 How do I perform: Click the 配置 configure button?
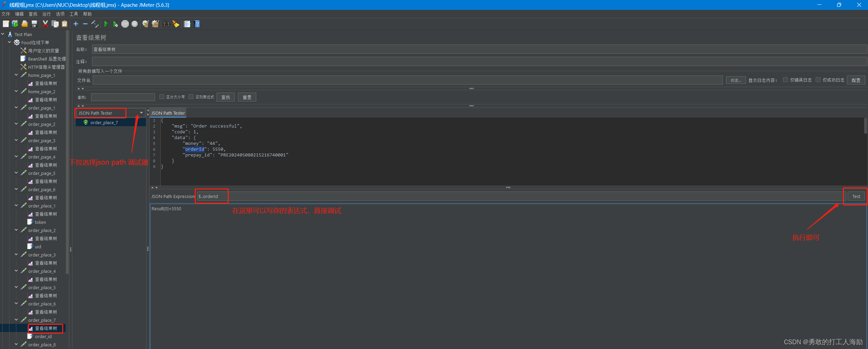click(x=856, y=80)
